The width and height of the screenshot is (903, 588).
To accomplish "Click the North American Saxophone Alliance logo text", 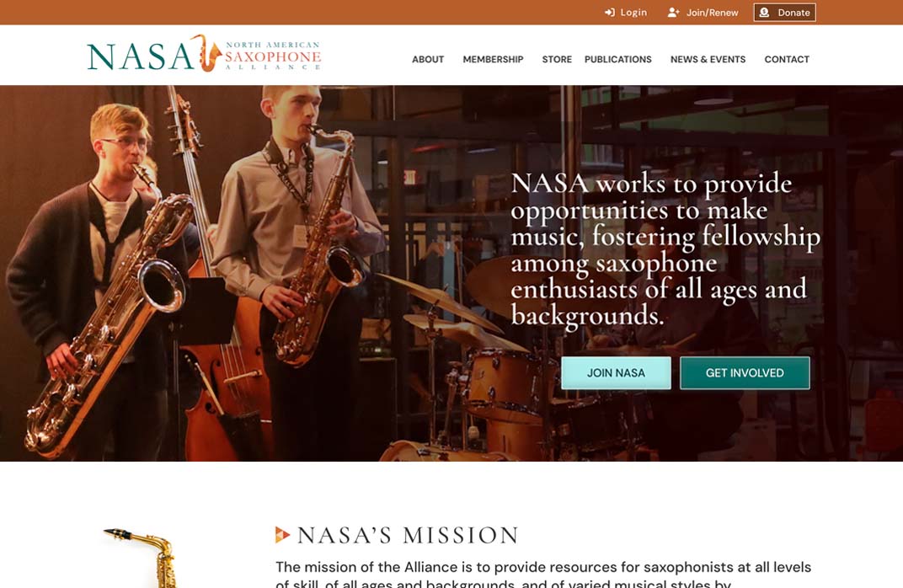I will [x=272, y=56].
